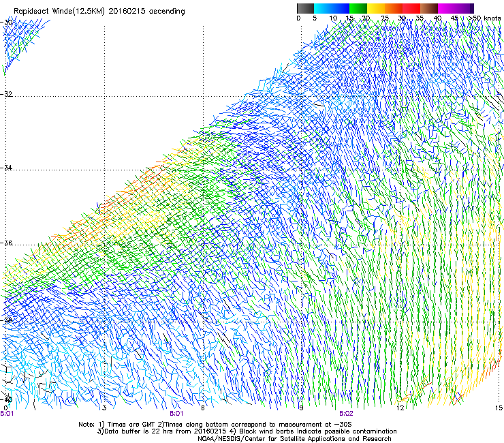This screenshot has height=443, width=504.
Task: Click the '15' longitude axis label
Action: click(x=499, y=408)
